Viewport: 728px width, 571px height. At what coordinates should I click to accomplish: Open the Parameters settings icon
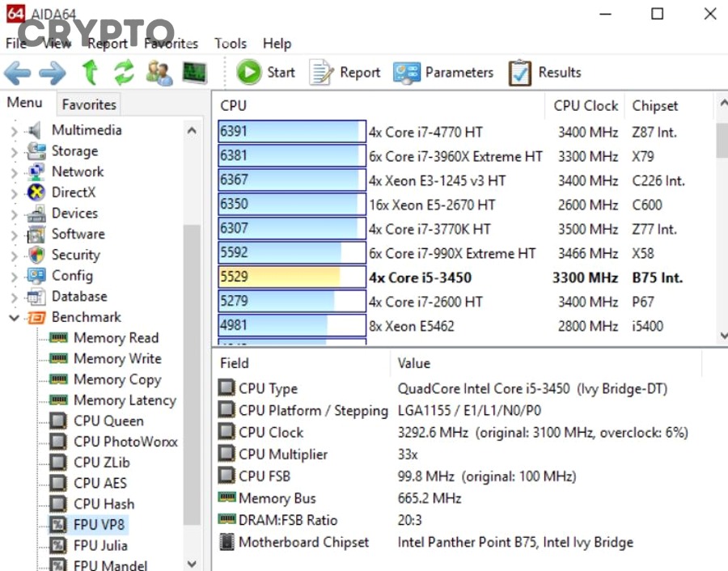click(407, 73)
